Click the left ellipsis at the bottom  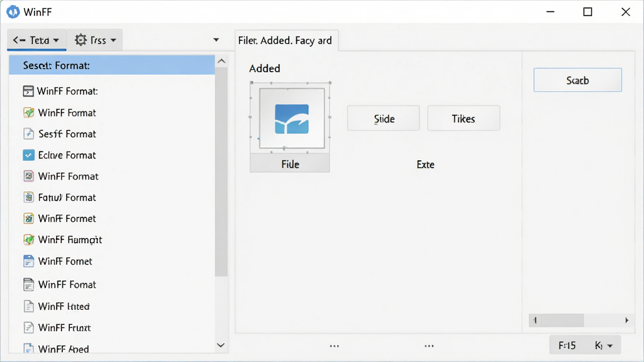pos(335,346)
